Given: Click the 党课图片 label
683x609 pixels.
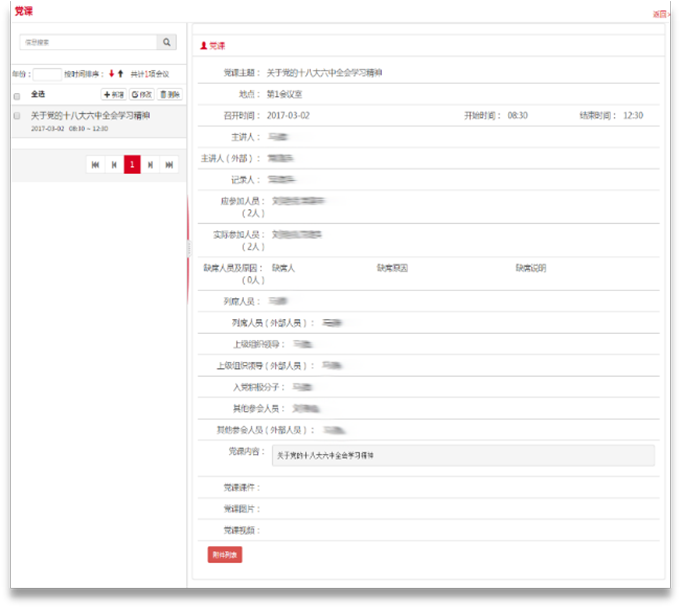Looking at the screenshot, I should coord(242,509).
